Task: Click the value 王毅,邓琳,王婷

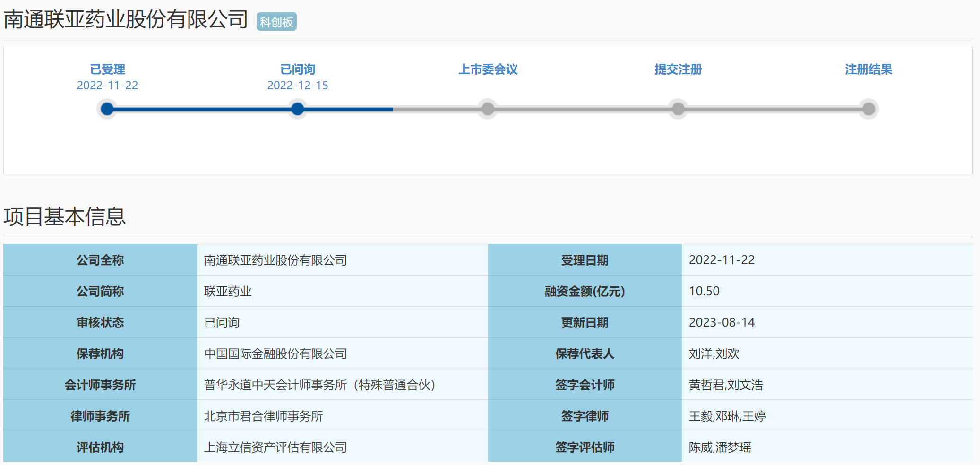Action: [728, 416]
